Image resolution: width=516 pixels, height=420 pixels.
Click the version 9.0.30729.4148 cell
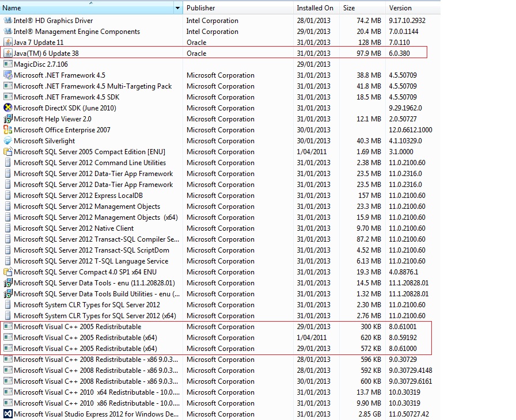[411, 371]
